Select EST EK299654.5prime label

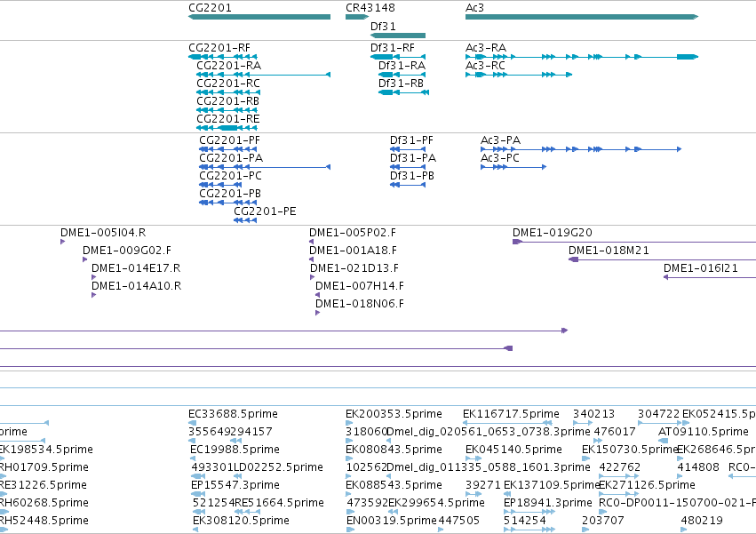pos(436,504)
